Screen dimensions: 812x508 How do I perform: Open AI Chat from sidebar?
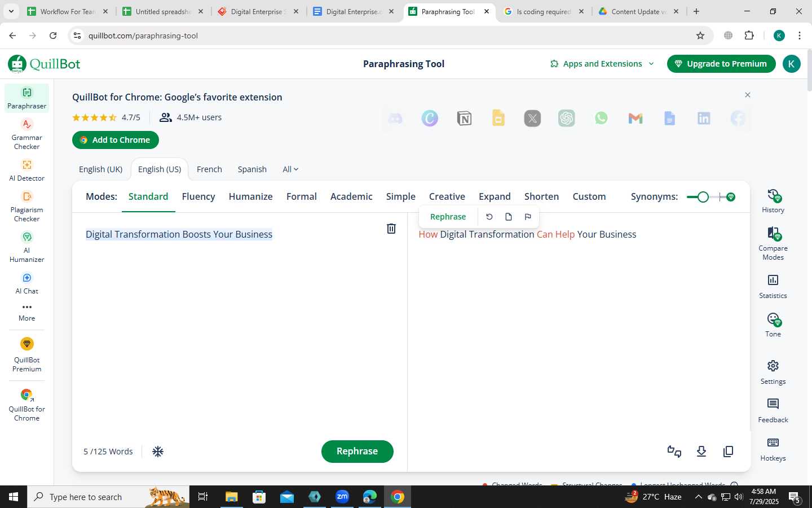(27, 283)
